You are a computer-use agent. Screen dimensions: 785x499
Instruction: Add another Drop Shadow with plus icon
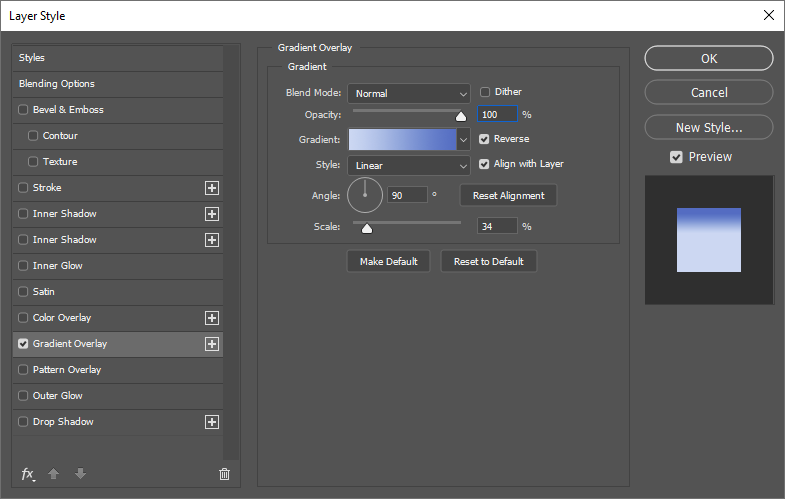(211, 422)
